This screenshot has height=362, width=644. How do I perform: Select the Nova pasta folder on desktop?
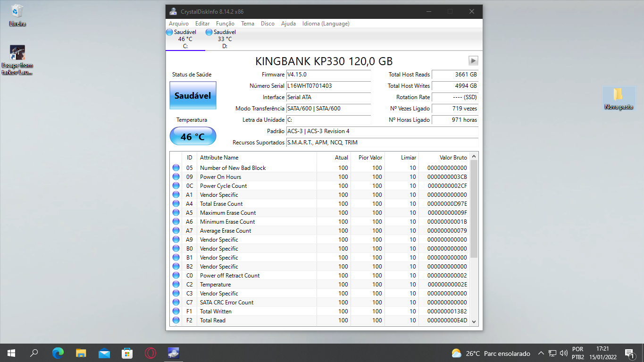pyautogui.click(x=619, y=98)
